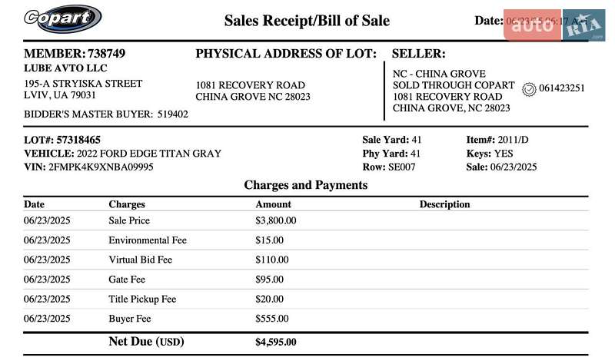Click the Sales Receipt/Bill of Sale title
This screenshot has height=364, width=615.
(307, 21)
